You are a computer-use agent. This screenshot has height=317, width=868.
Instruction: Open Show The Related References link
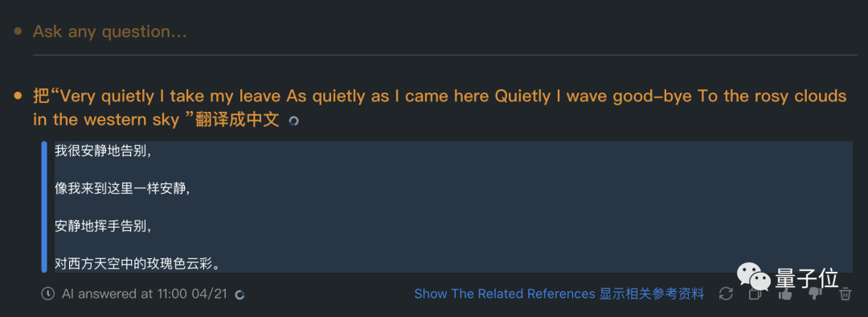click(x=559, y=294)
